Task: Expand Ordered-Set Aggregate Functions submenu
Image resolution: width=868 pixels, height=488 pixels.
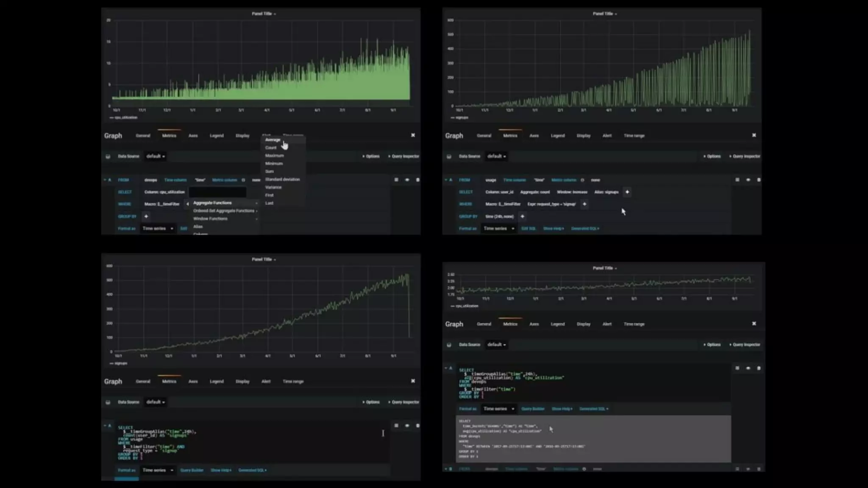Action: point(224,211)
